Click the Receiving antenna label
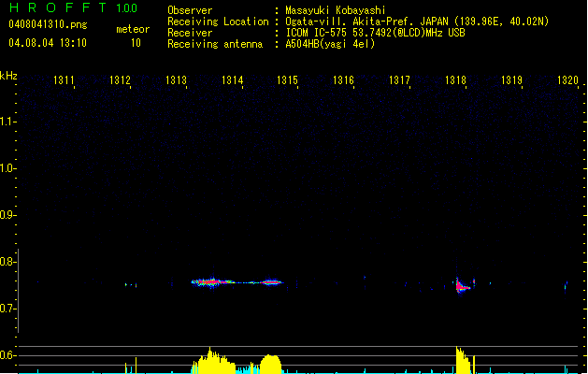588x374 pixels. click(215, 44)
